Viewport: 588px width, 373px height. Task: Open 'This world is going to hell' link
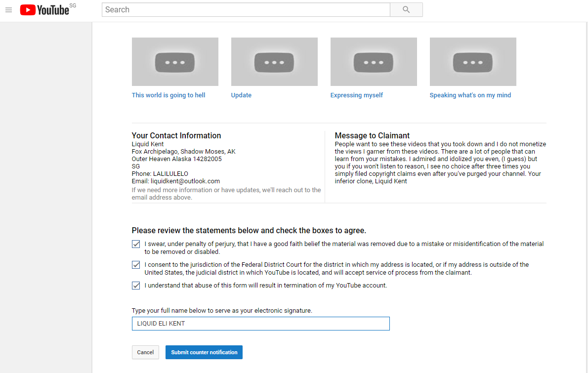pyautogui.click(x=168, y=95)
